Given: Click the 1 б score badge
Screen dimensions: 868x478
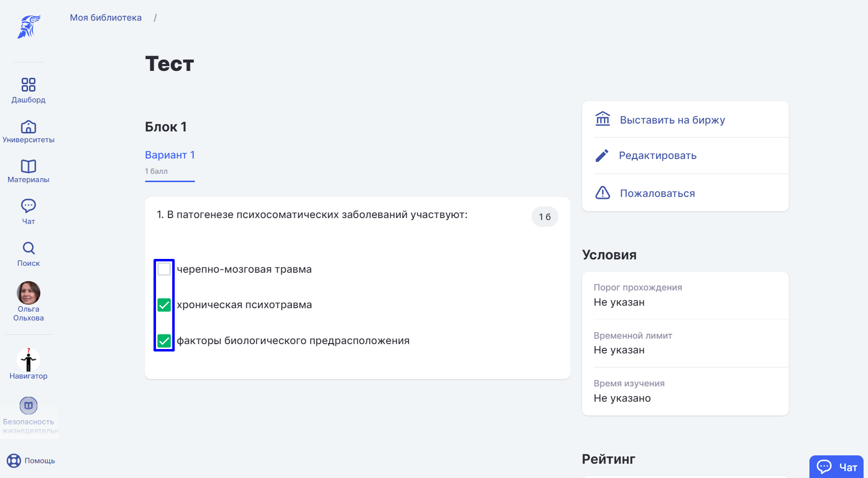Looking at the screenshot, I should coord(545,217).
